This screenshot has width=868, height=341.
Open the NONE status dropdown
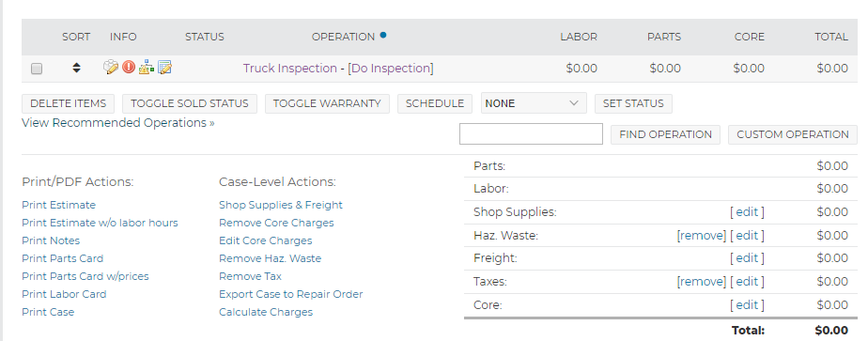click(534, 103)
